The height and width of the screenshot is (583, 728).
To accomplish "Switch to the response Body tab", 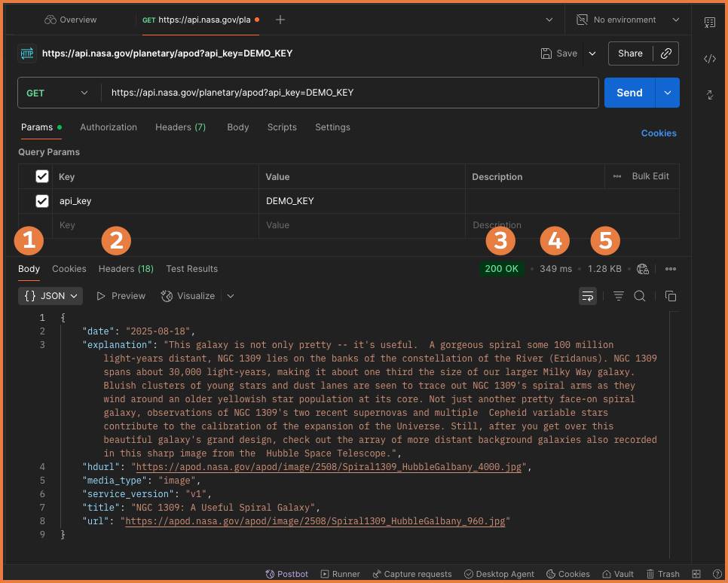I will [29, 269].
